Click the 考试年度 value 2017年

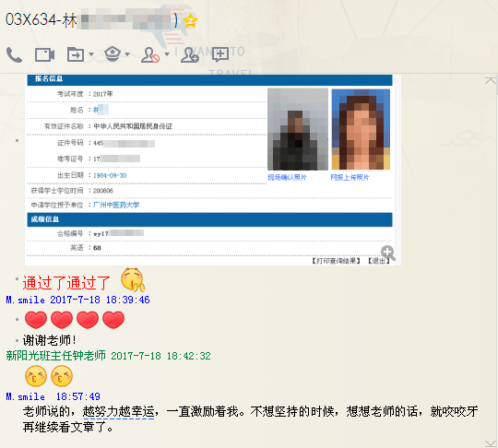point(103,94)
